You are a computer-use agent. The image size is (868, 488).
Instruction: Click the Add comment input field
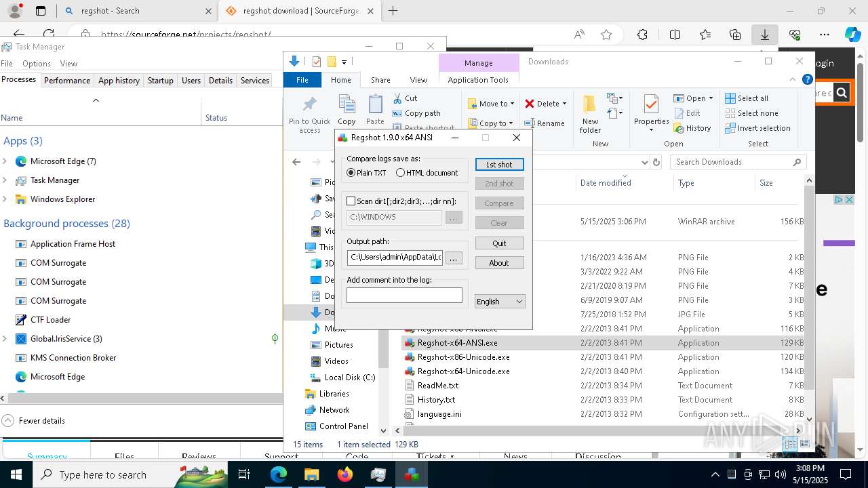(x=404, y=295)
